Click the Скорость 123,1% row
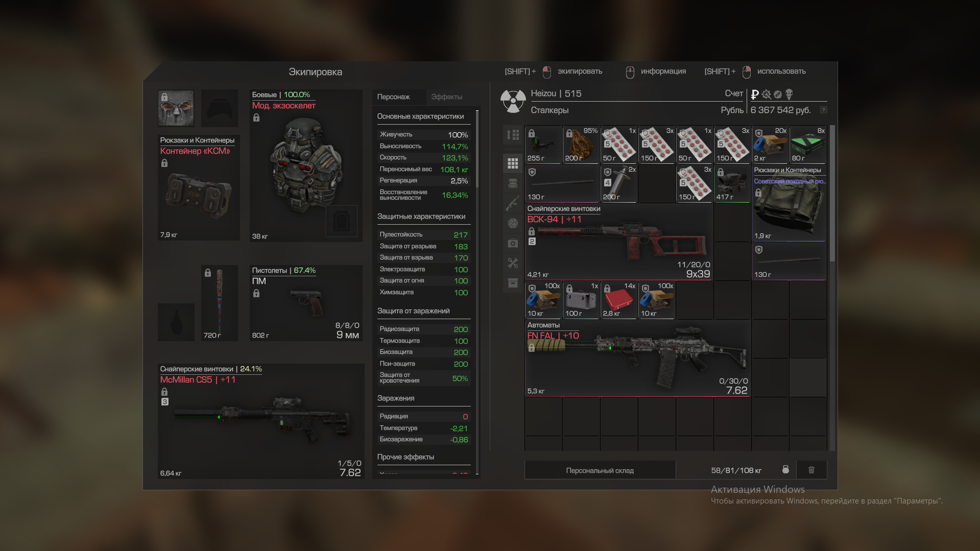Viewport: 980px width, 551px height. (423, 157)
